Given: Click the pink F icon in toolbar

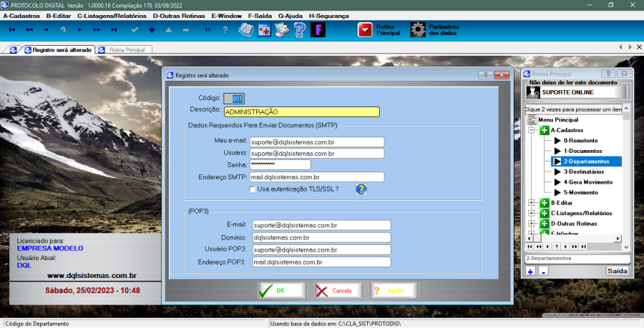Looking at the screenshot, I should (318, 30).
